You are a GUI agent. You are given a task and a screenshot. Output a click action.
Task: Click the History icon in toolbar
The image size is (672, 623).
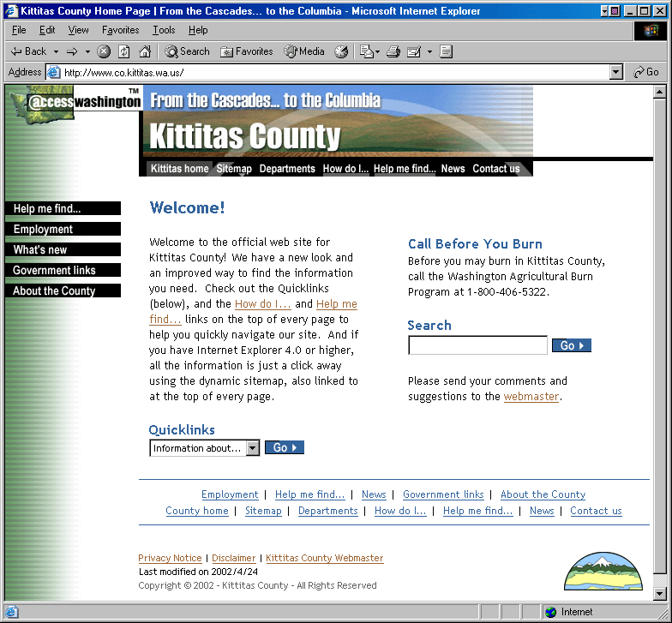(341, 51)
